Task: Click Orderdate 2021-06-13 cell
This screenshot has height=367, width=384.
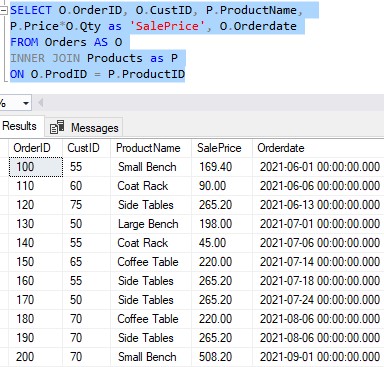Action: (318, 205)
